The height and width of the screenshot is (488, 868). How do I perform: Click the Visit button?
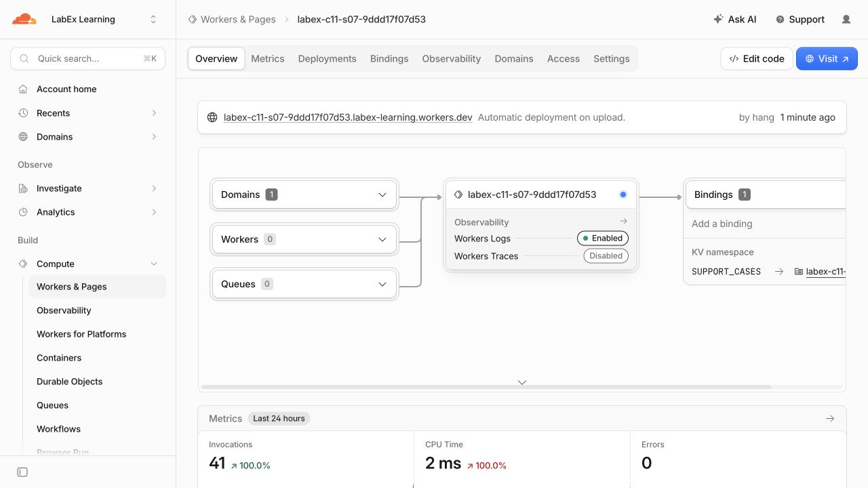point(827,59)
